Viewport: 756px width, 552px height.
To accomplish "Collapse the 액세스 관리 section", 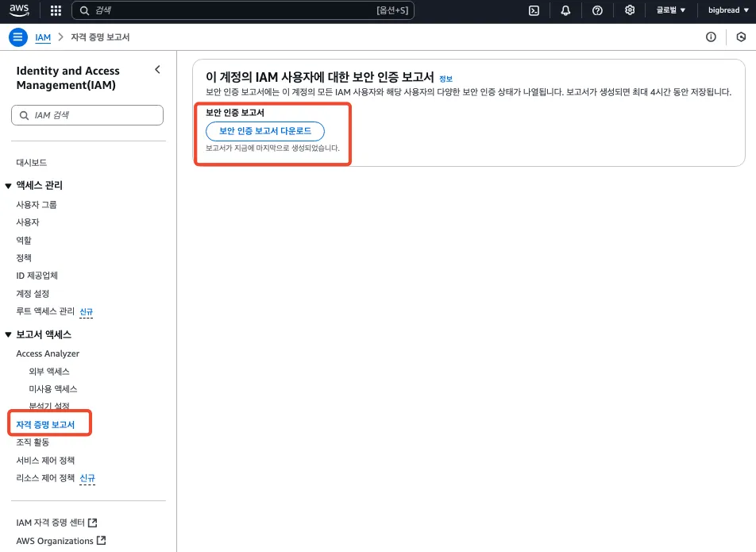I will pyautogui.click(x=8, y=186).
